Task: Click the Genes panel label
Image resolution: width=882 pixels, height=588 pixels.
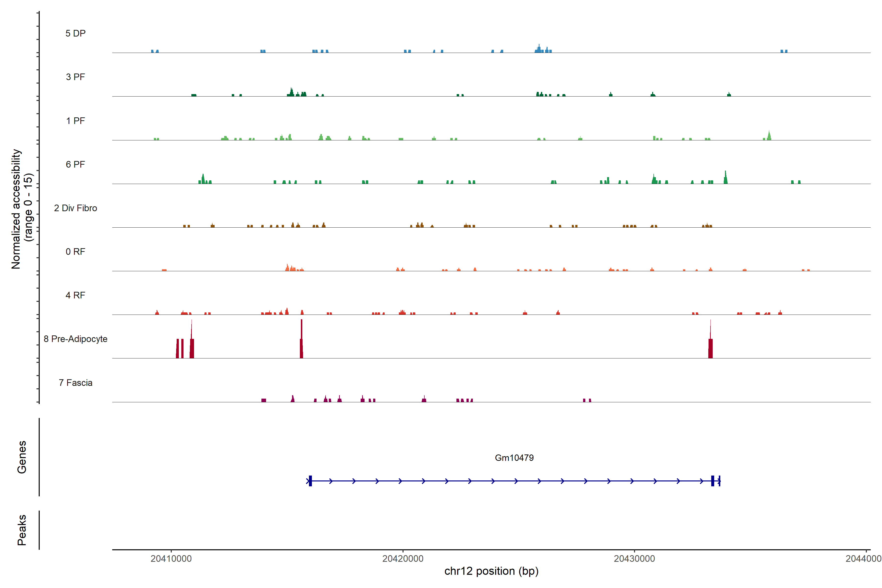Action: coord(22,457)
